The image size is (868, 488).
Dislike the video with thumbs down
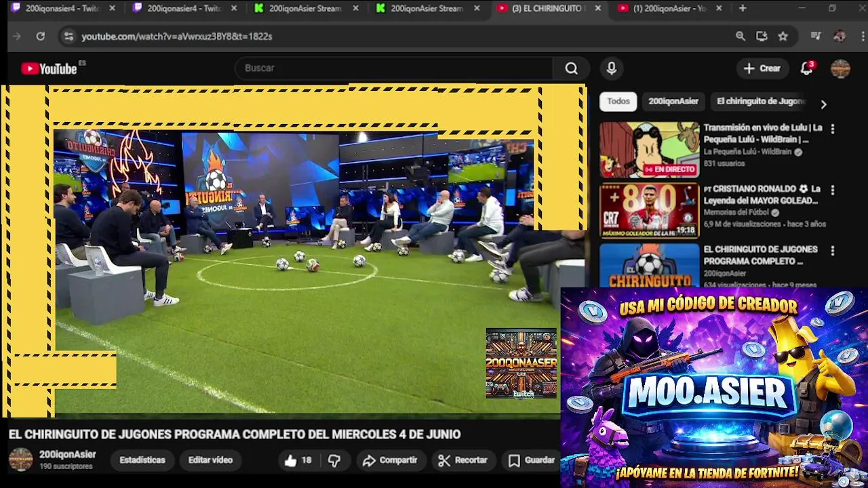pos(334,460)
